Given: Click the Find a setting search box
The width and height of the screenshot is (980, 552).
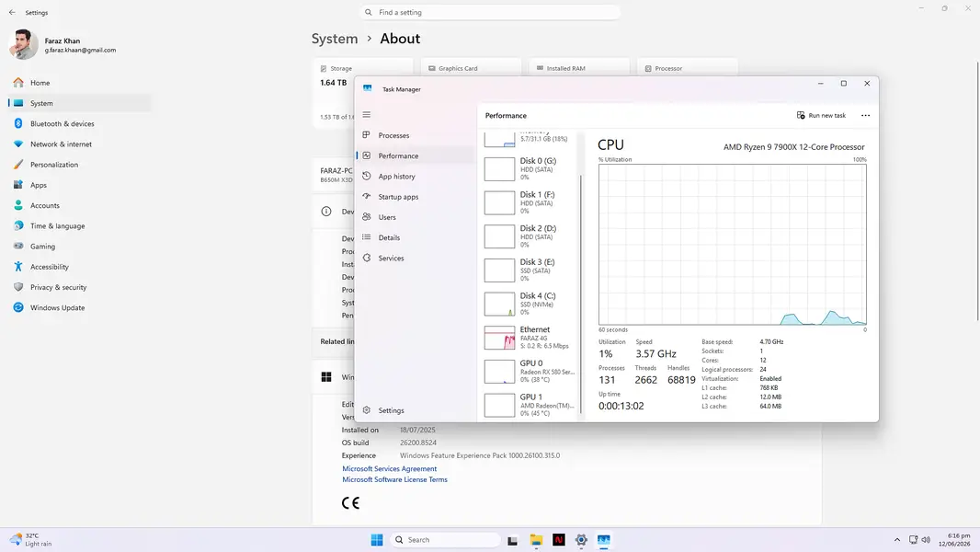Looking at the screenshot, I should pyautogui.click(x=490, y=13).
